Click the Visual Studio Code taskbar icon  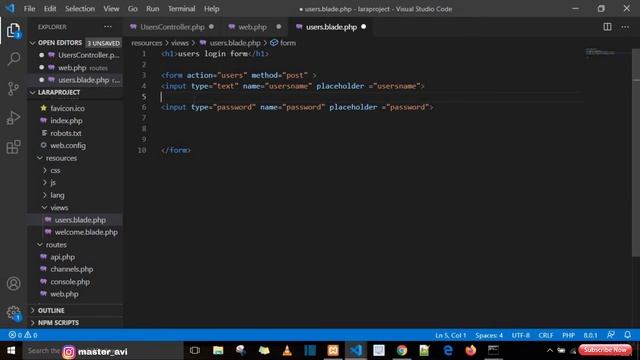click(x=356, y=350)
